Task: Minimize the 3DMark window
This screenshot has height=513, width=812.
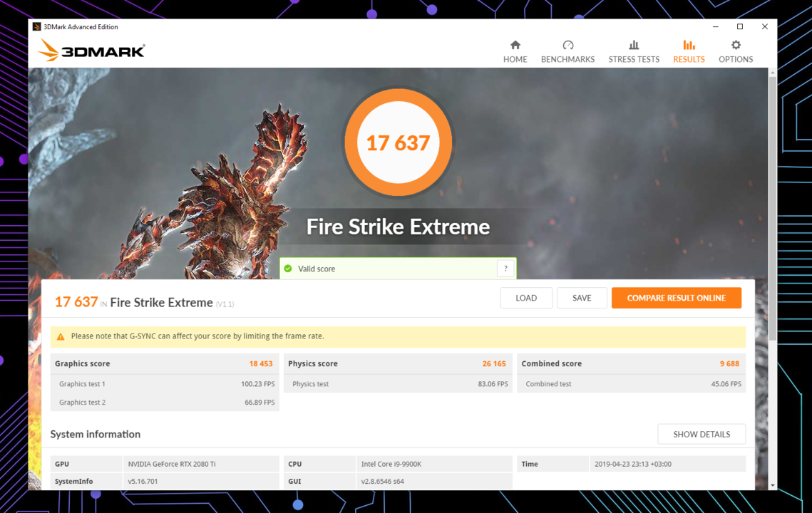Action: tap(716, 26)
